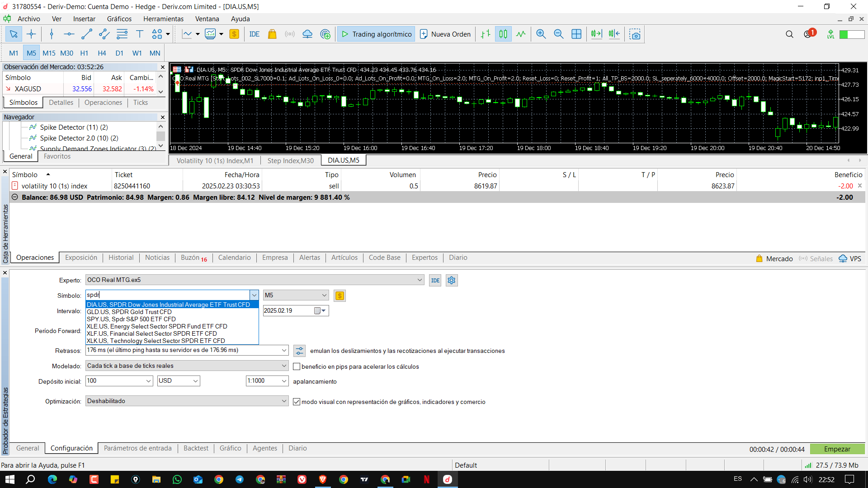Switch chart timeframe to M15
The image size is (868, 488).
point(49,53)
